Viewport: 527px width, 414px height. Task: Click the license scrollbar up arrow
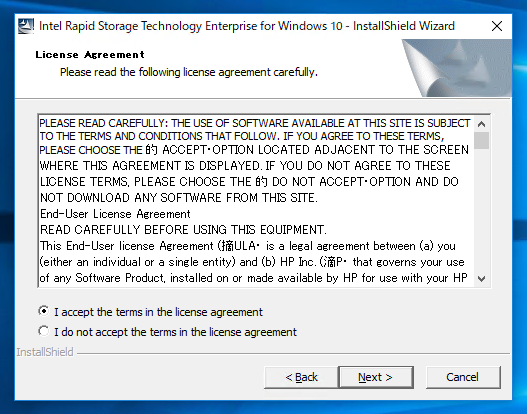click(481, 124)
